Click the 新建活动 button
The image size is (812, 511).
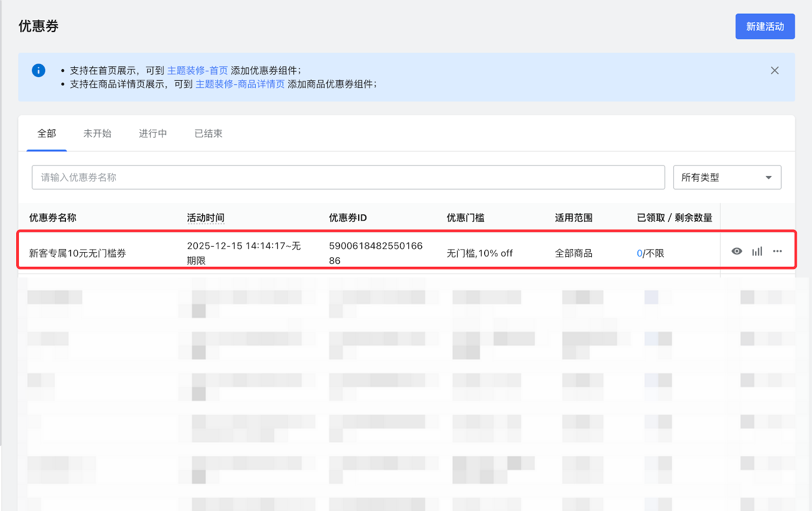coord(765,26)
